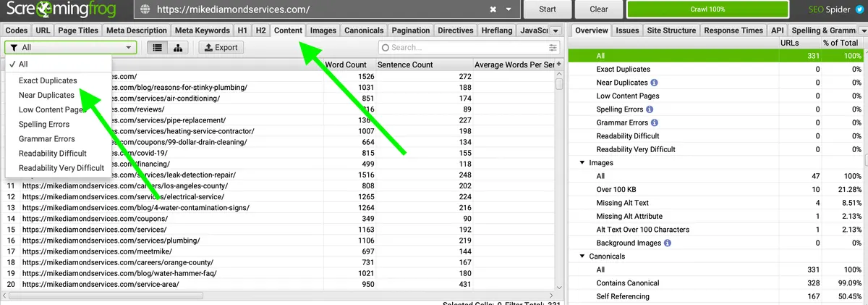Open the Page Titles tab
Image resolution: width=868 pixels, height=305 pixels.
[x=77, y=30]
